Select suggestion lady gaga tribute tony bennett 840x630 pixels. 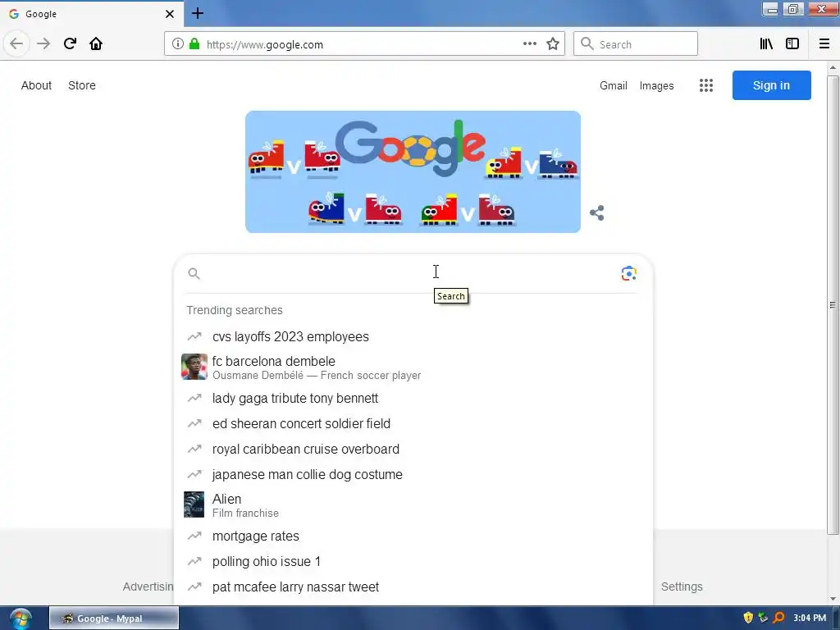[x=413, y=398]
